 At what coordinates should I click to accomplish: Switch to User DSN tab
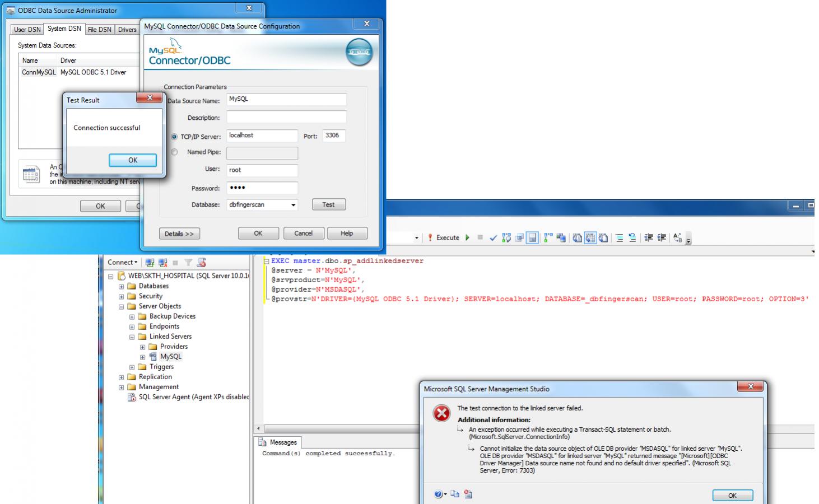pos(27,30)
